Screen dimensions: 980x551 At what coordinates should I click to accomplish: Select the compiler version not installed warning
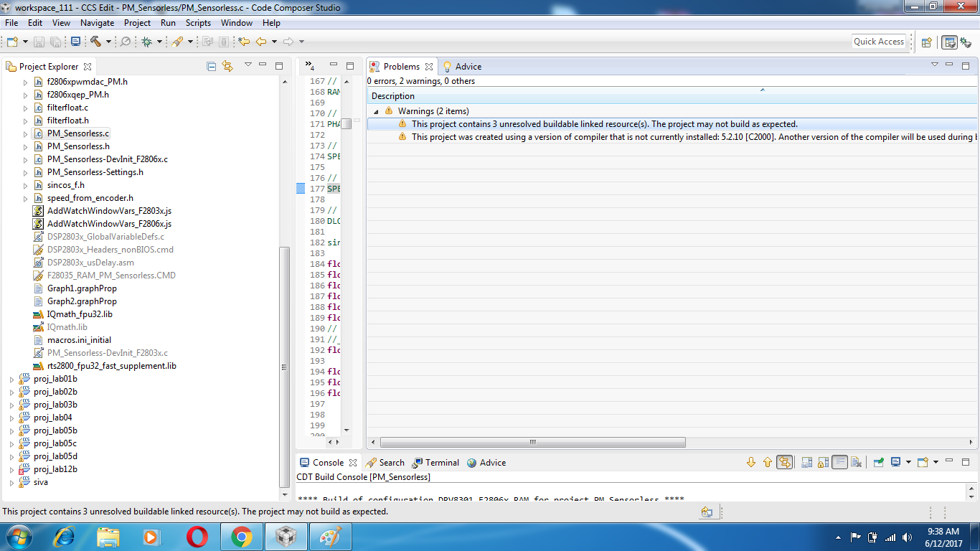point(672,137)
